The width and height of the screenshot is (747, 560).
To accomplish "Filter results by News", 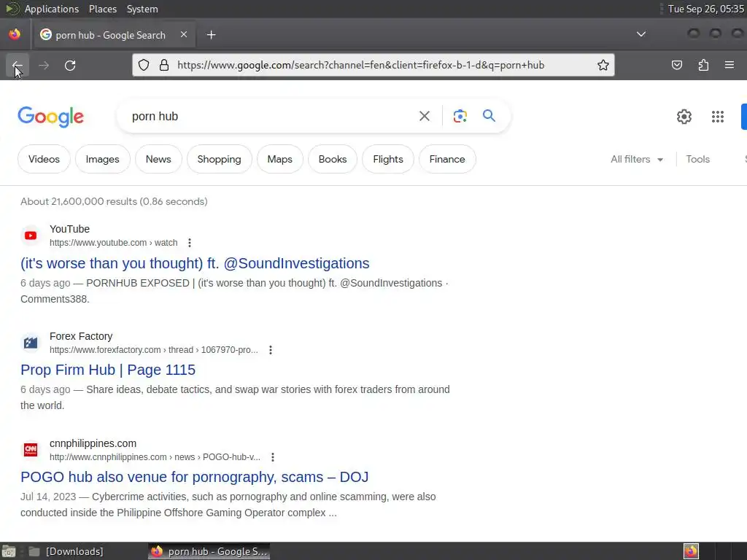I will coord(158,159).
